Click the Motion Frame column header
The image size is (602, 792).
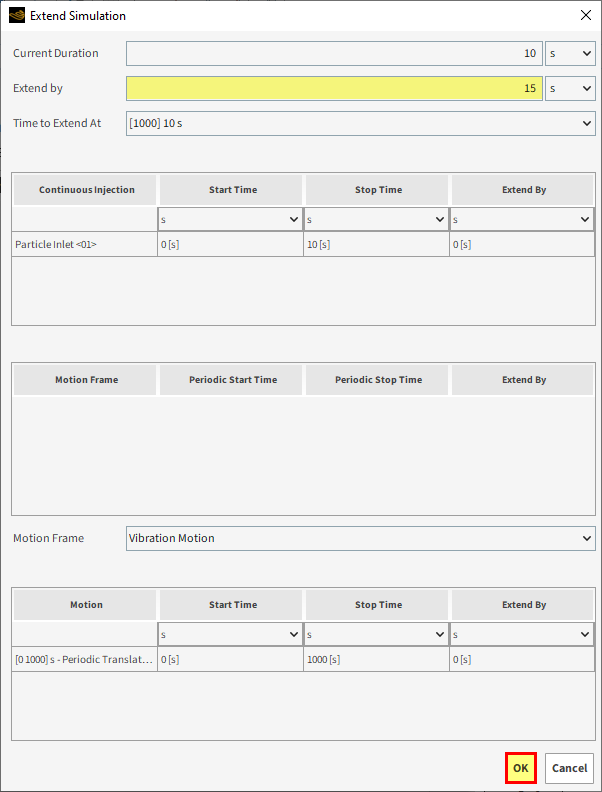coord(85,380)
